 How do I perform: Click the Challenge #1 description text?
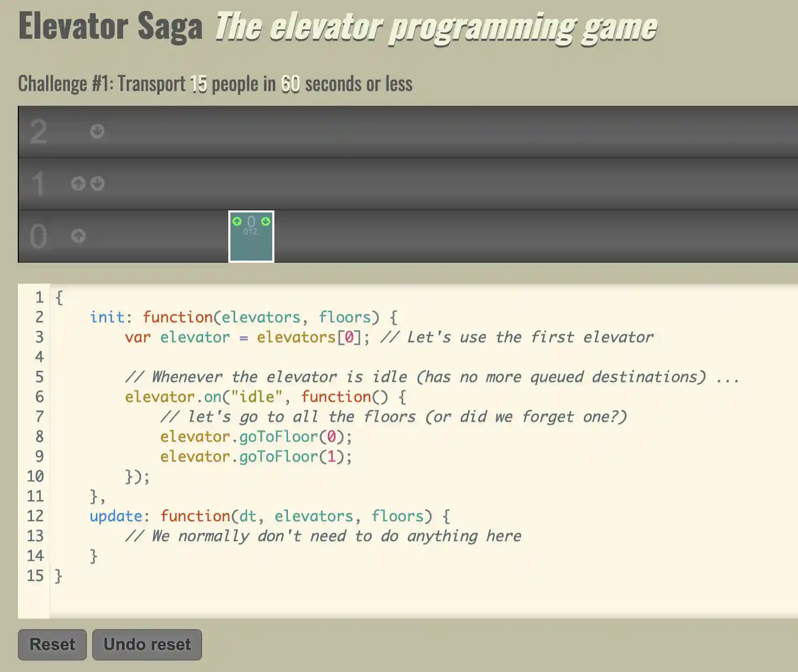pos(215,84)
